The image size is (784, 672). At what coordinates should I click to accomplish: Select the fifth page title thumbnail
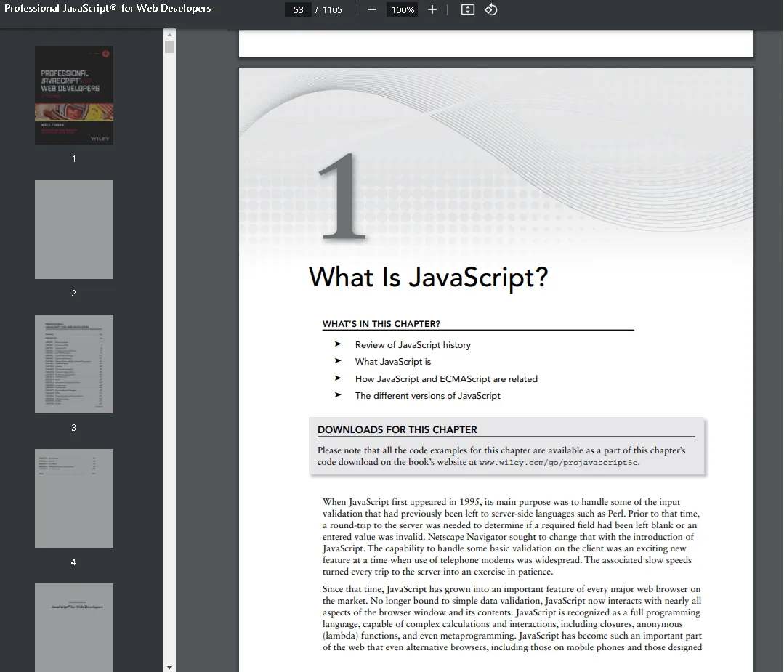pos(74,627)
